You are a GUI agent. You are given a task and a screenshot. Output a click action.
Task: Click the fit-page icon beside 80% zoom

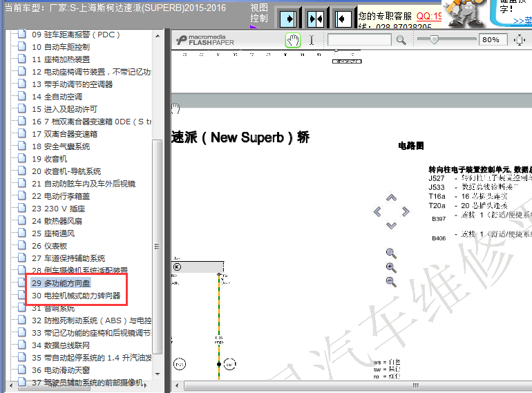[x=519, y=40]
